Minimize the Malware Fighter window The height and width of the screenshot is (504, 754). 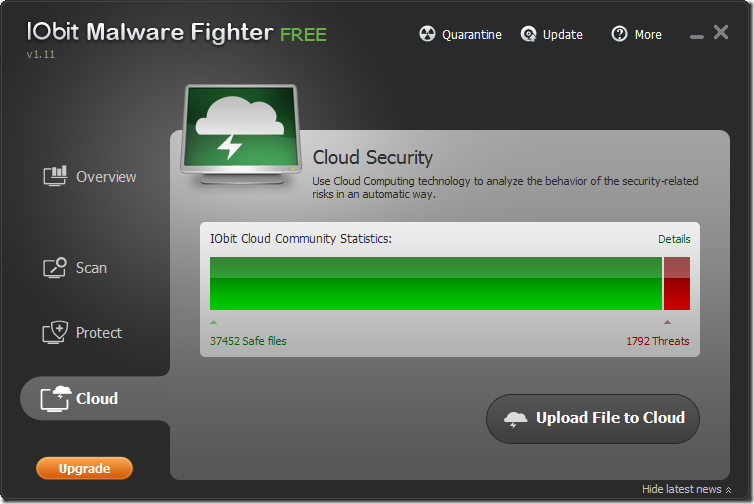[697, 36]
